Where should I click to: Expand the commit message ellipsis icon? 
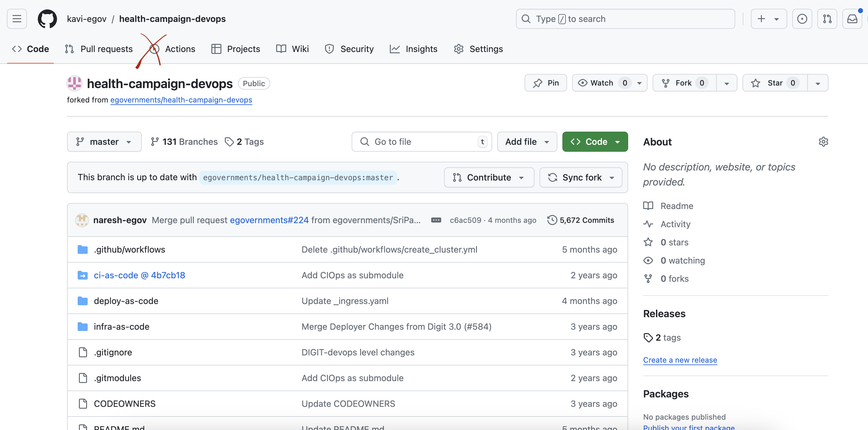tap(436, 220)
